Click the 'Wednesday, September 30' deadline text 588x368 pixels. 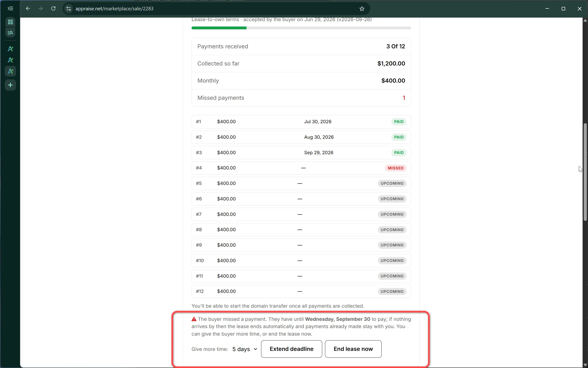click(x=337, y=319)
